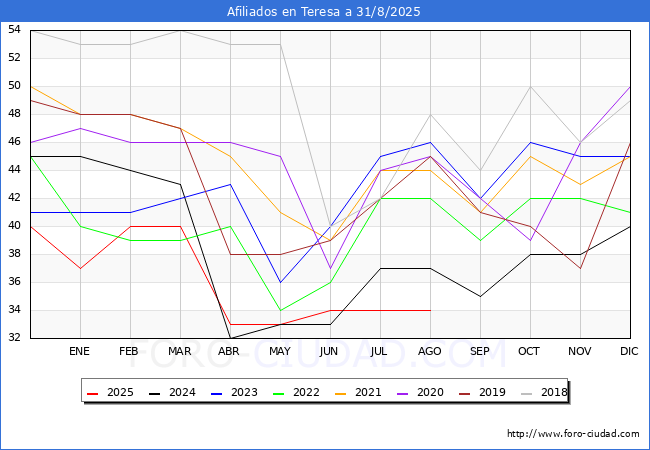650x450 pixels.
Task: Click the y-axis value 42
Action: pyautogui.click(x=15, y=198)
